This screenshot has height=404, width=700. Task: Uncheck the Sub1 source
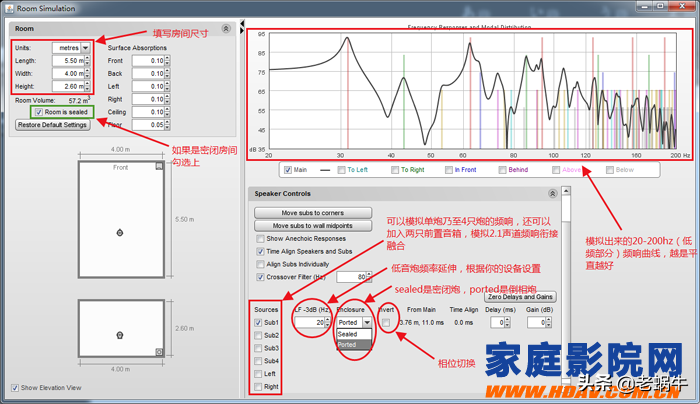pyautogui.click(x=260, y=323)
